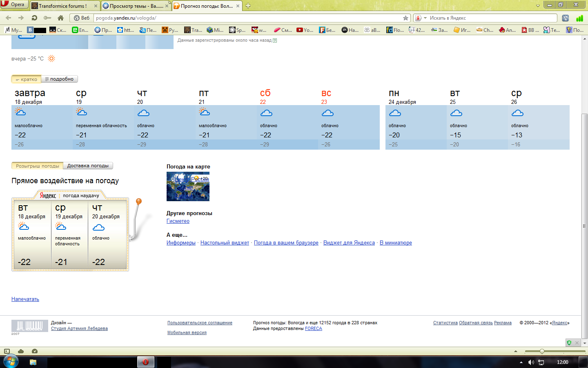The image size is (588, 368).
Task: Open Windows Explorer from the taskbar
Action: [33, 362]
